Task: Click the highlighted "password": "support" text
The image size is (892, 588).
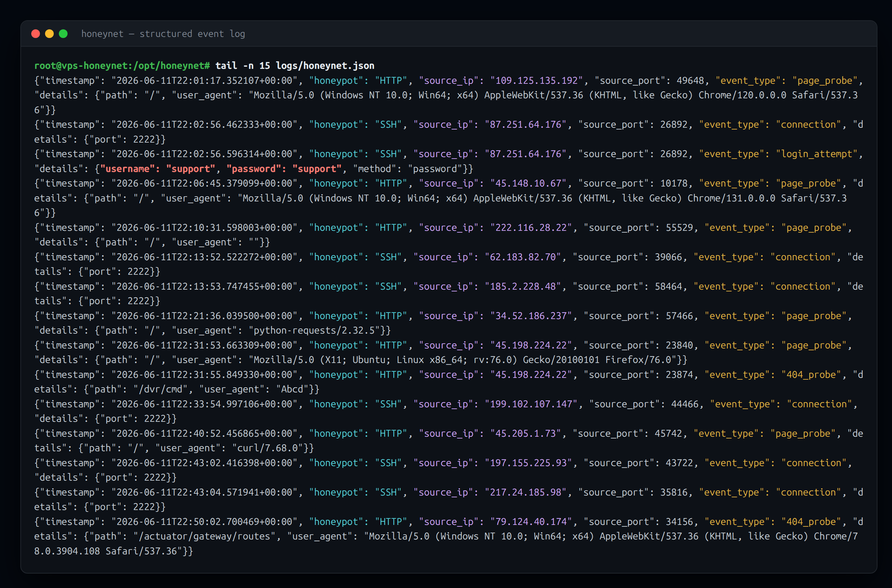Action: [284, 169]
